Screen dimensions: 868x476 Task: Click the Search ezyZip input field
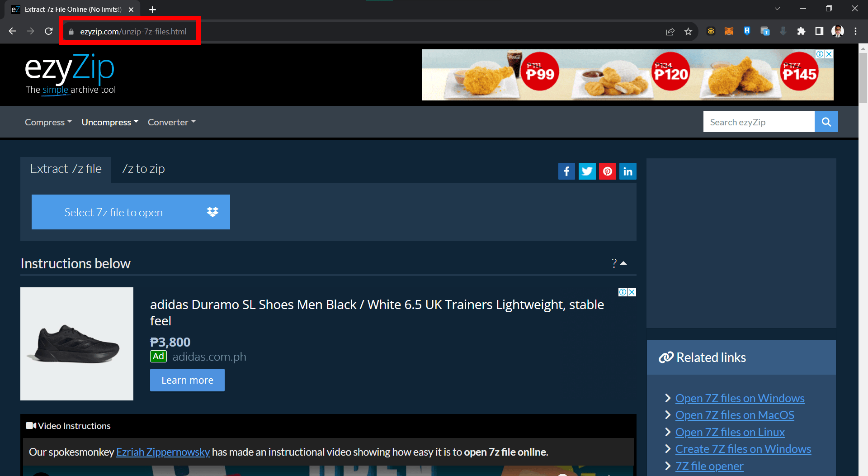(759, 122)
